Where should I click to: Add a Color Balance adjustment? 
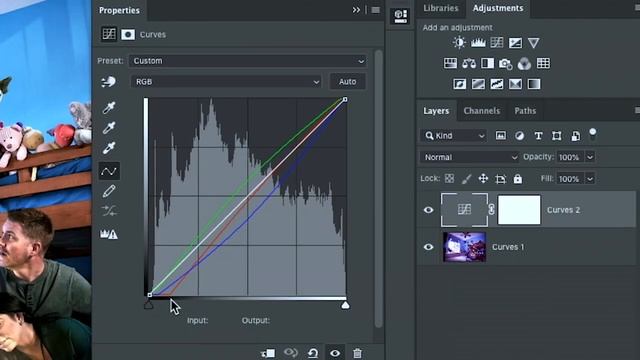[x=469, y=63]
